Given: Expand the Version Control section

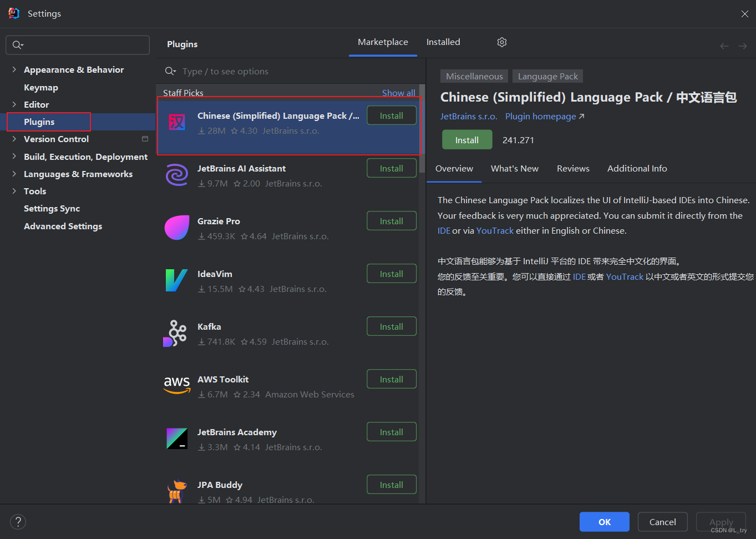Looking at the screenshot, I should coord(14,139).
